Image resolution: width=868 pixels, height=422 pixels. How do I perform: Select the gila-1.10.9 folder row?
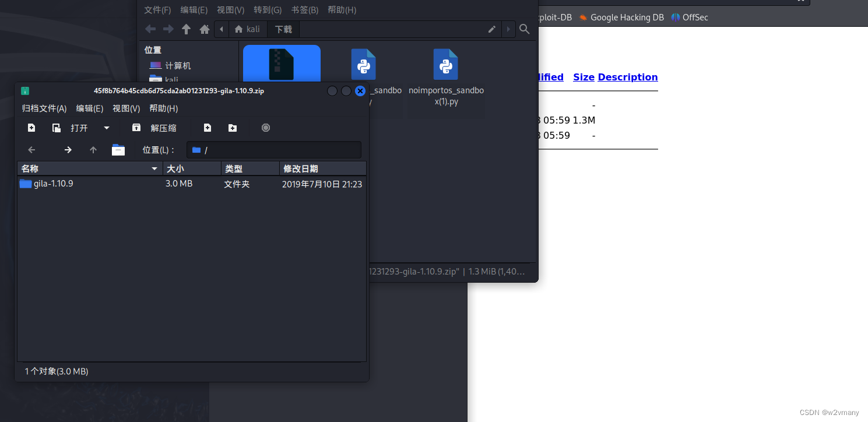(x=192, y=184)
